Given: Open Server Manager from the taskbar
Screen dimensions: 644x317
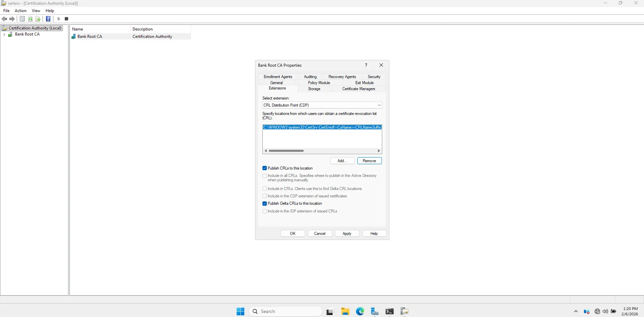Looking at the screenshot, I should [x=375, y=311].
